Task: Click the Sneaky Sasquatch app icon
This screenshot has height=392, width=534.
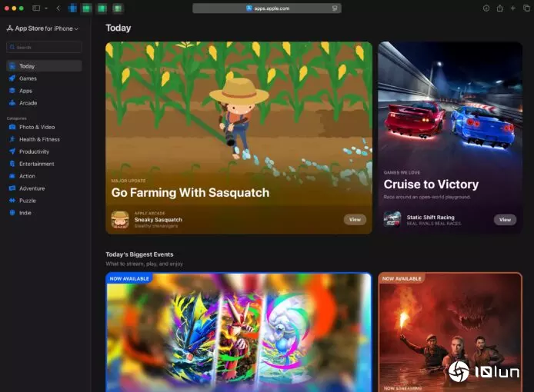Action: (120, 219)
